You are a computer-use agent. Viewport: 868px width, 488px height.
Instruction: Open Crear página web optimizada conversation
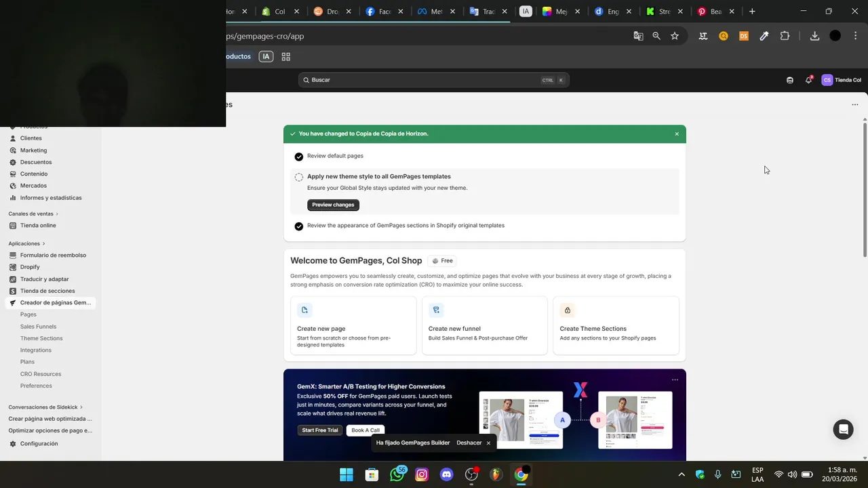point(50,419)
